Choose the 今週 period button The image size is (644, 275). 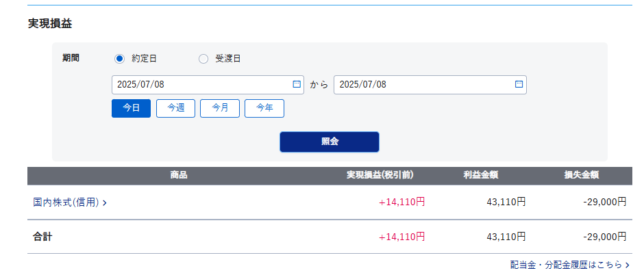tap(176, 108)
